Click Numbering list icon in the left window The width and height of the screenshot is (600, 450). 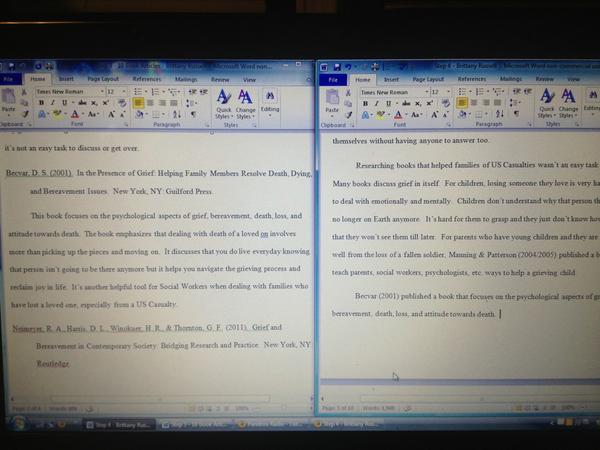coord(155,91)
